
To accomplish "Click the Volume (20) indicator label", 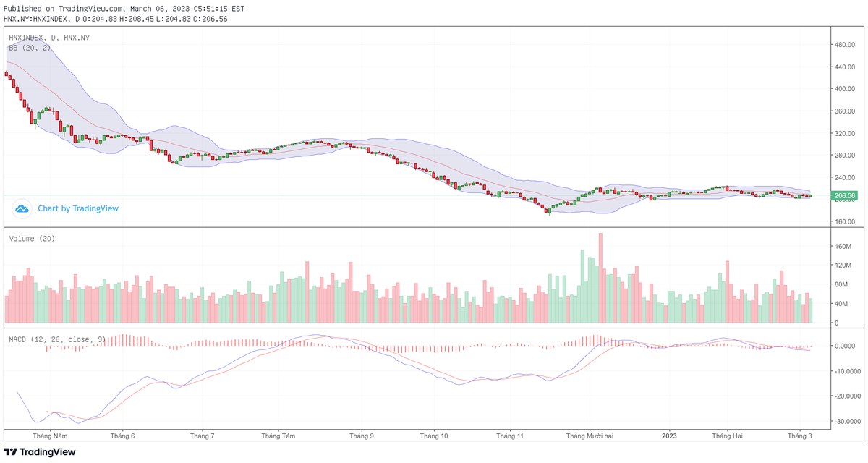I will [x=32, y=238].
